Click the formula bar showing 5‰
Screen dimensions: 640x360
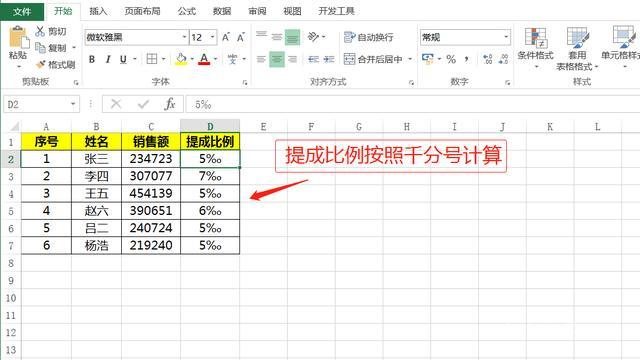pyautogui.click(x=412, y=104)
